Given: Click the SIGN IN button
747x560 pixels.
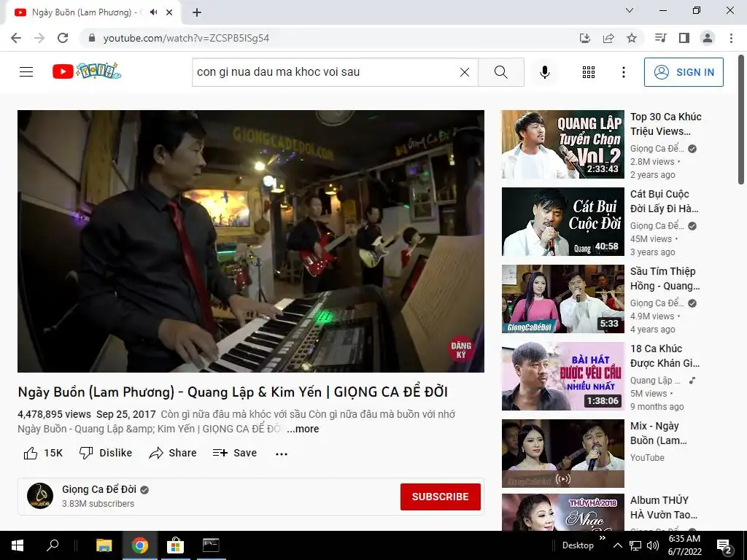Looking at the screenshot, I should (x=683, y=72).
